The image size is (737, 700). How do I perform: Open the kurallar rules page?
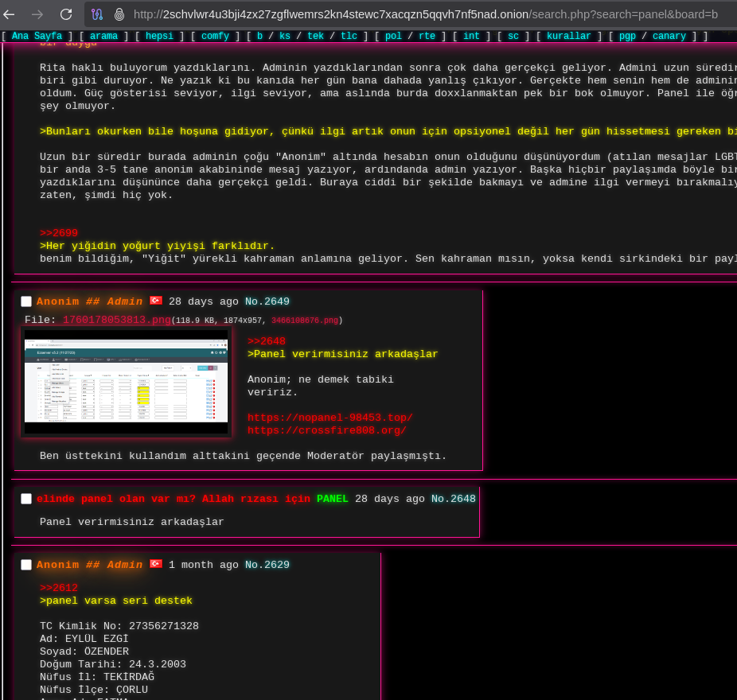pos(568,37)
